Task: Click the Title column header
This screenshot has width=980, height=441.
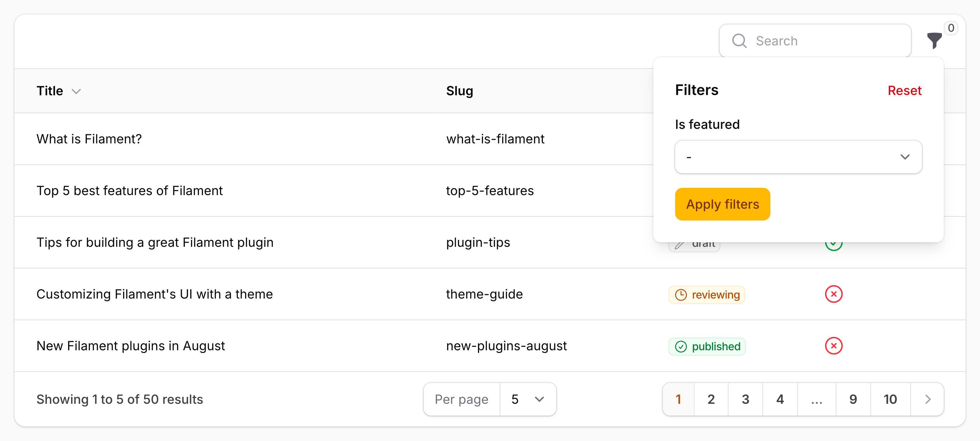Action: tap(50, 91)
